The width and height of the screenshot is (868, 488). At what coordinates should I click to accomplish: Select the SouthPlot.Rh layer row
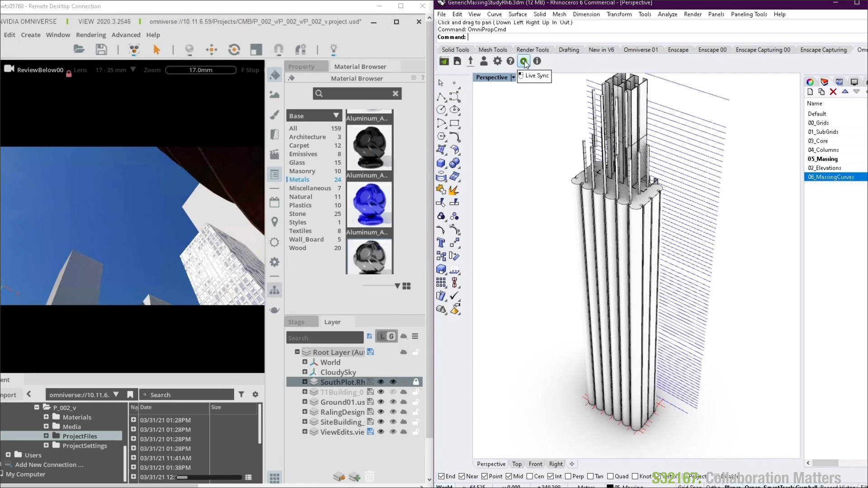pos(354,382)
